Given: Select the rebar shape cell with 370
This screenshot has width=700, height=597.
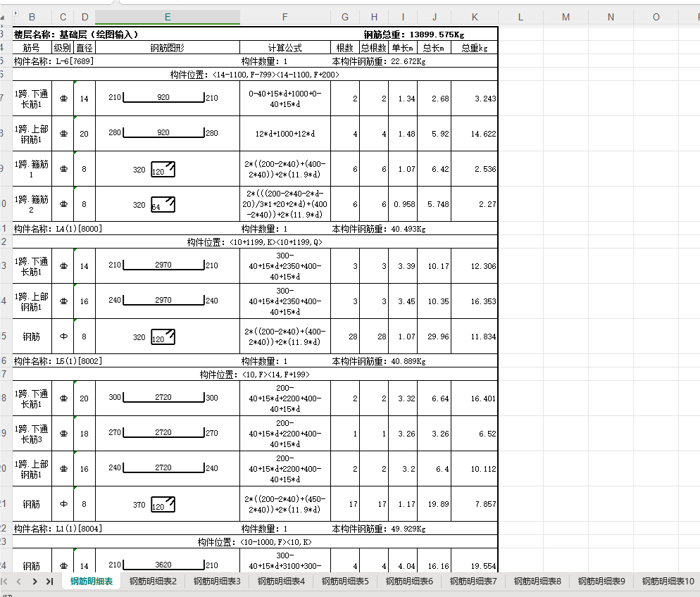Looking at the screenshot, I should (168, 504).
